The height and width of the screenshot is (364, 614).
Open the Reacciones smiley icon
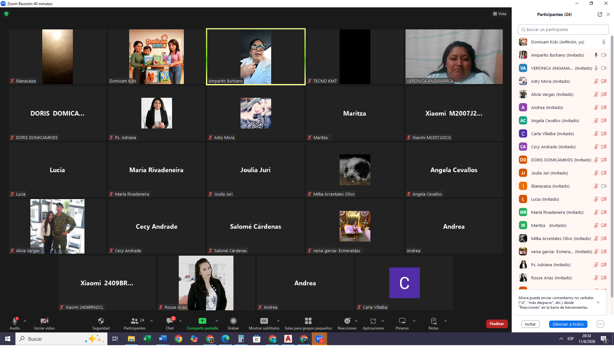(347, 321)
